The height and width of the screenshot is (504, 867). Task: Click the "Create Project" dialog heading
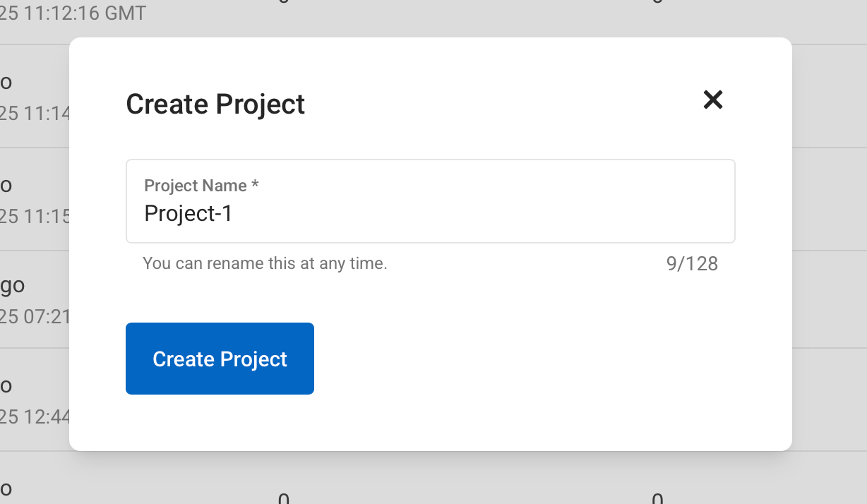(215, 104)
